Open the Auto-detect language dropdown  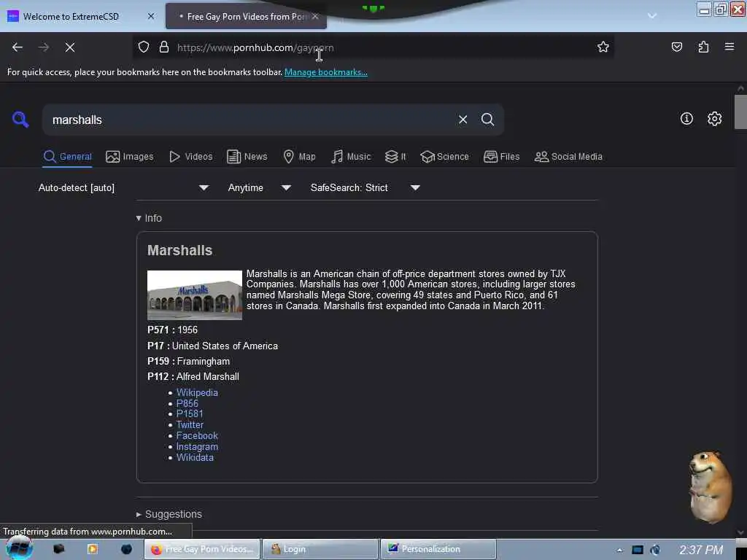pos(123,187)
